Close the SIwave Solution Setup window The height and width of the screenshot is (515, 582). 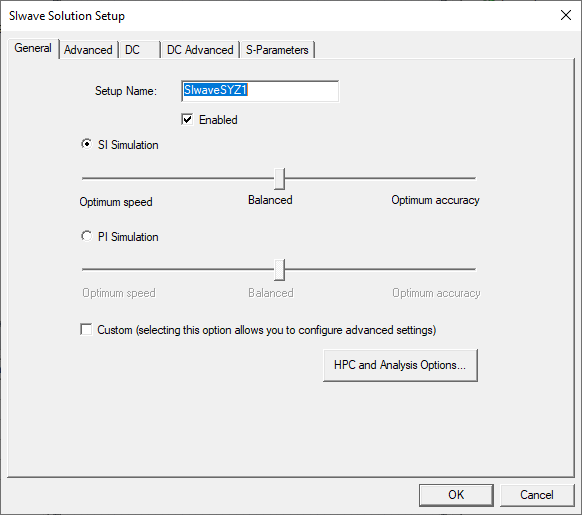[x=566, y=15]
